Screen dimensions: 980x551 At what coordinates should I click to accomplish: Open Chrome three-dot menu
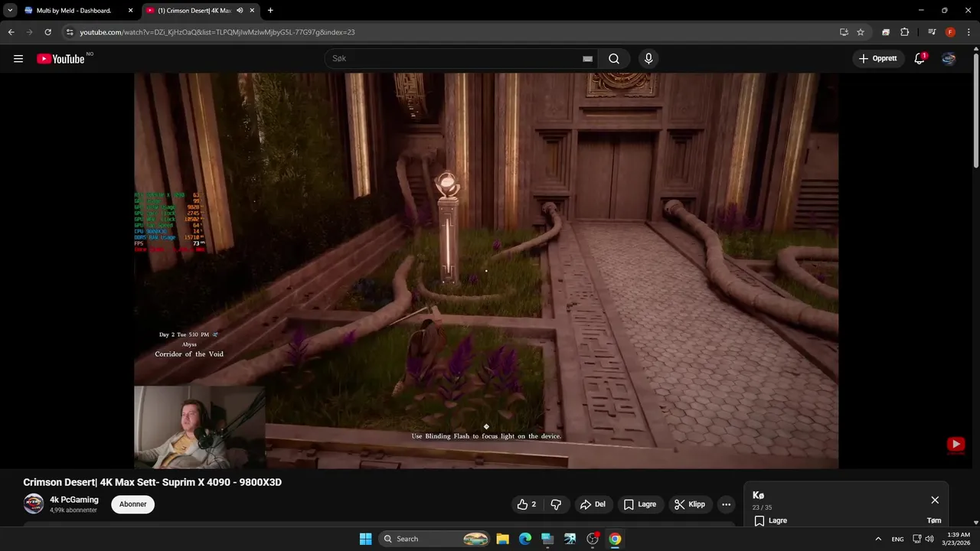969,32
